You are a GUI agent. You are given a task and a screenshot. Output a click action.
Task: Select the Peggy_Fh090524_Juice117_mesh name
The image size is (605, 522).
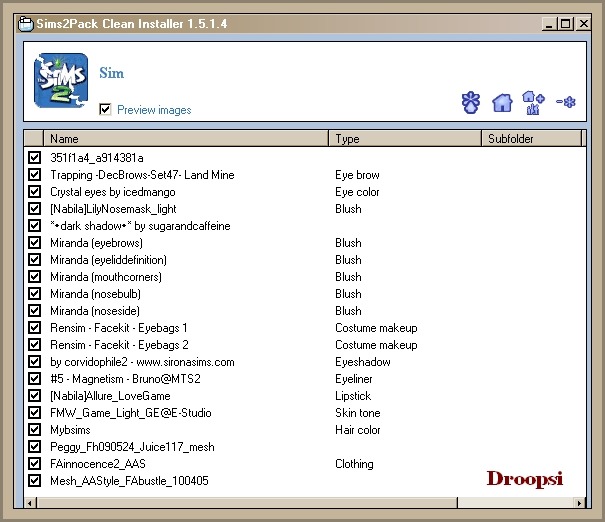pyautogui.click(x=132, y=447)
